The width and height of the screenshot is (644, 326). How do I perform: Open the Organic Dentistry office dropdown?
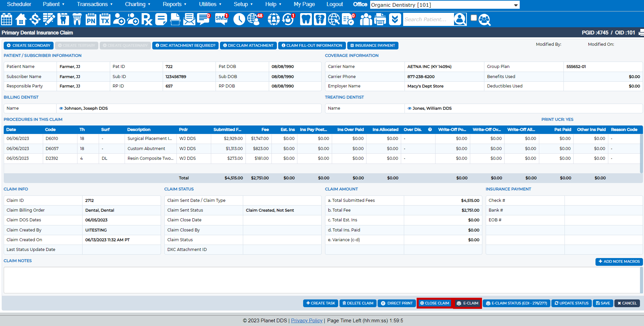(445, 5)
